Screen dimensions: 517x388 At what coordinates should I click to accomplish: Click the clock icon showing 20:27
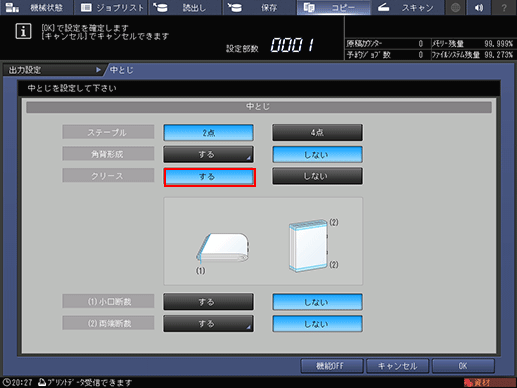coord(6,382)
